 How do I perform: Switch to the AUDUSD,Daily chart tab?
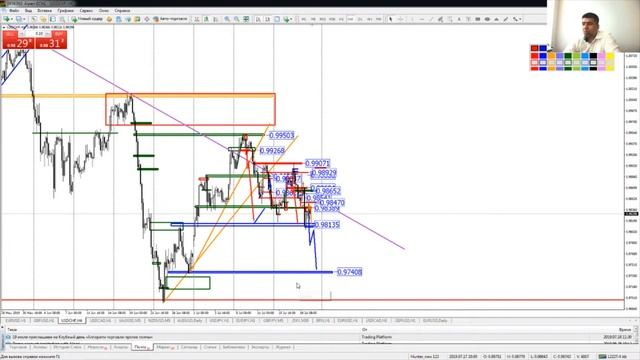click(189, 321)
